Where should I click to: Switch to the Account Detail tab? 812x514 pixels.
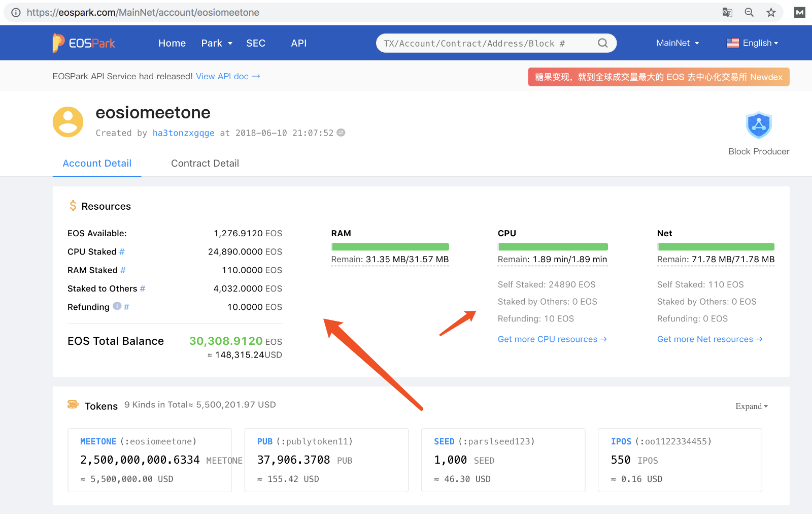97,163
